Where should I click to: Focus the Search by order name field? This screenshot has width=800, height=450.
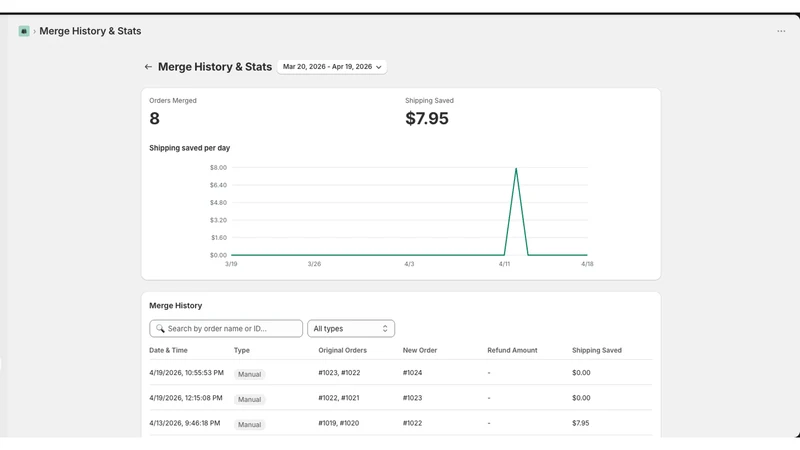click(x=226, y=329)
